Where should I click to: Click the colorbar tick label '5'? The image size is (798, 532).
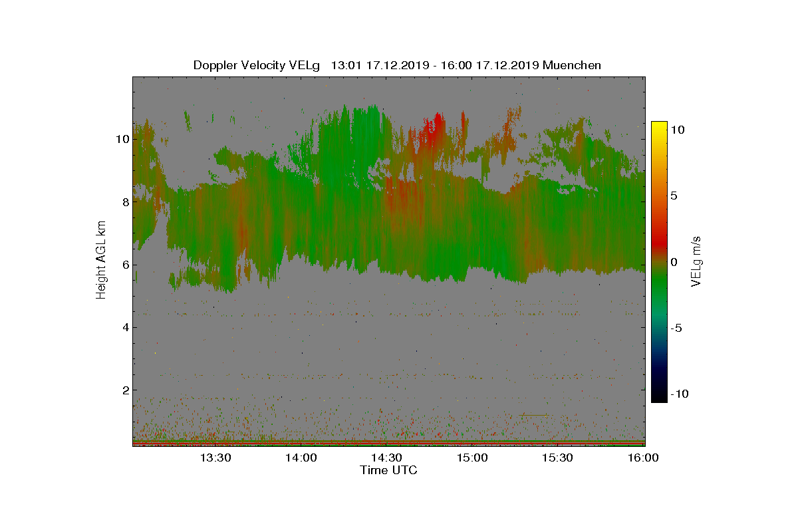pyautogui.click(x=674, y=196)
